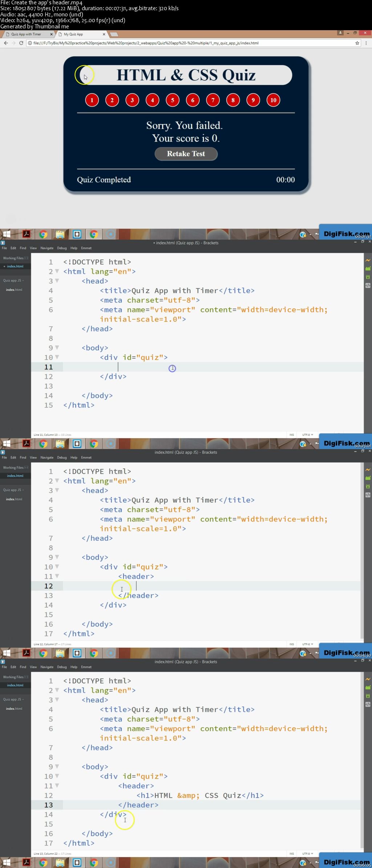Reload the quiz page in Chrome
The image size is (372, 868).
pos(21,43)
